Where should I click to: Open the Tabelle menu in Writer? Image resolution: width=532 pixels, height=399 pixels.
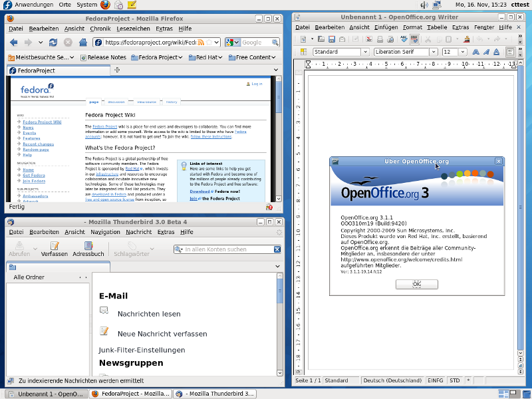coord(437,27)
